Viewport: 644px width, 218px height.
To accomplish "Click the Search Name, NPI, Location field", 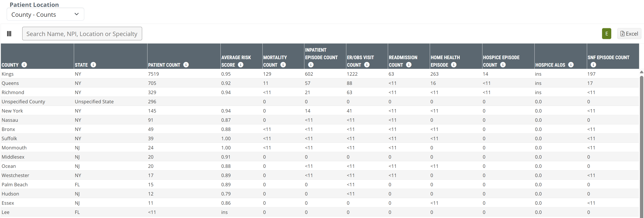I will 82,33.
